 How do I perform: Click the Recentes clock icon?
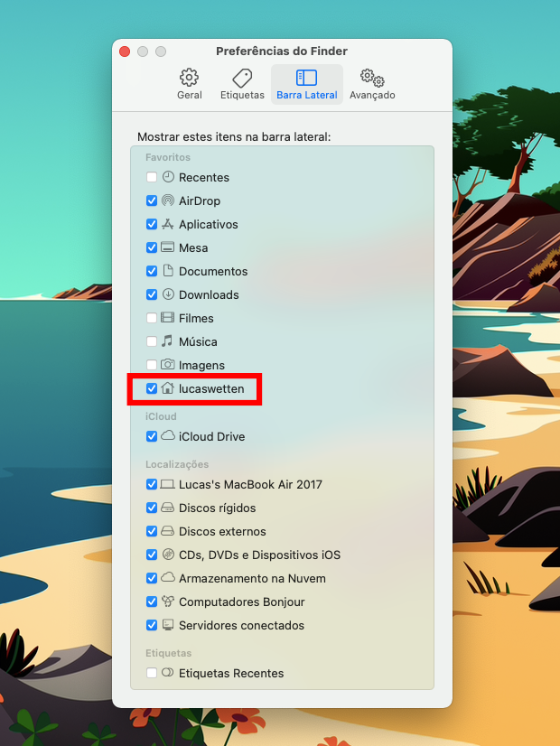point(168,177)
